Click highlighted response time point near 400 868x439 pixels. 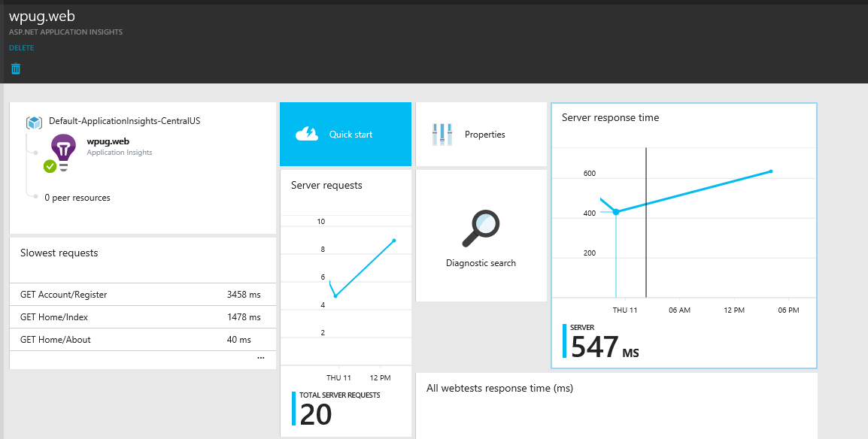point(616,212)
